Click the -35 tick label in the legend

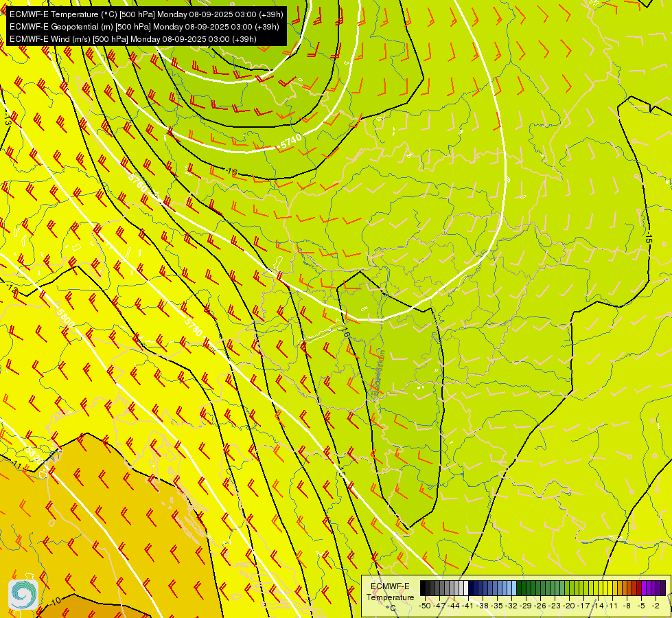point(497,606)
